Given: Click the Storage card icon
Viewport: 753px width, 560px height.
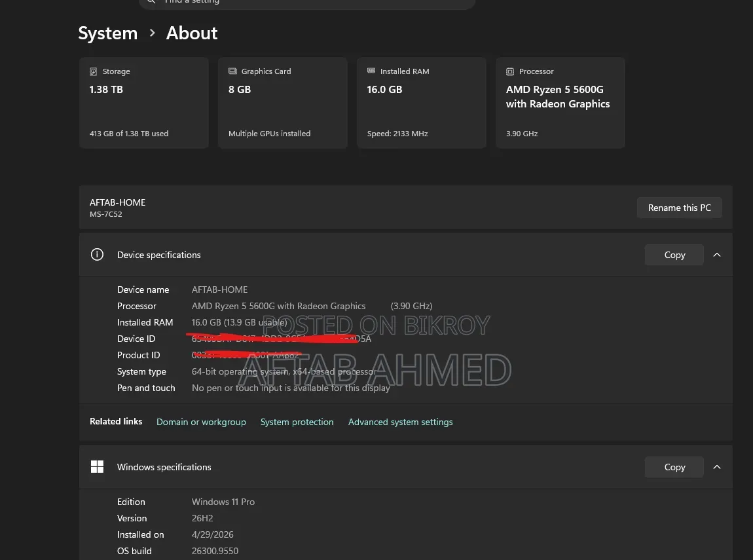Looking at the screenshot, I should 93,71.
